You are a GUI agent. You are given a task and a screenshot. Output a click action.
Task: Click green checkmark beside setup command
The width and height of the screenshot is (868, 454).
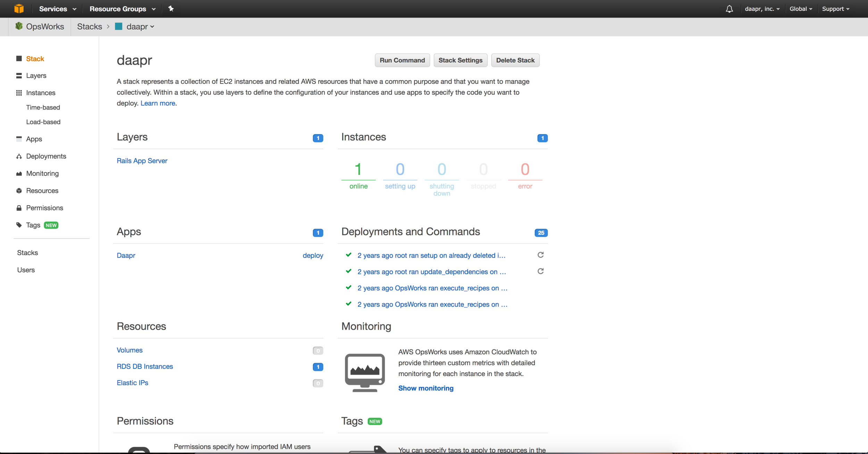tap(349, 255)
